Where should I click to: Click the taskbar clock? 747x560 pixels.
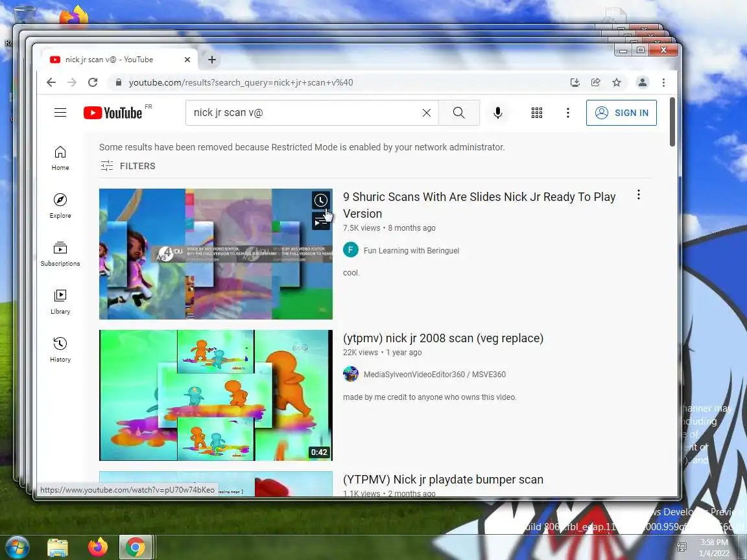click(x=714, y=548)
